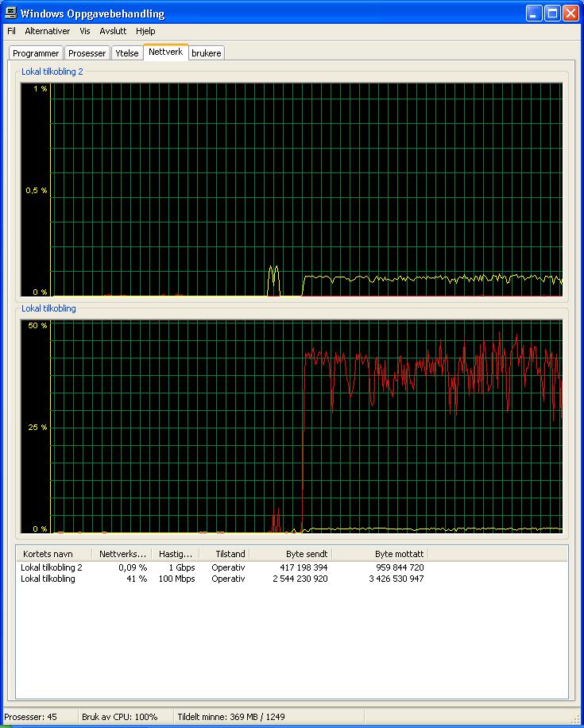
Task: Click the 100 Mbps speed value
Action: click(176, 579)
